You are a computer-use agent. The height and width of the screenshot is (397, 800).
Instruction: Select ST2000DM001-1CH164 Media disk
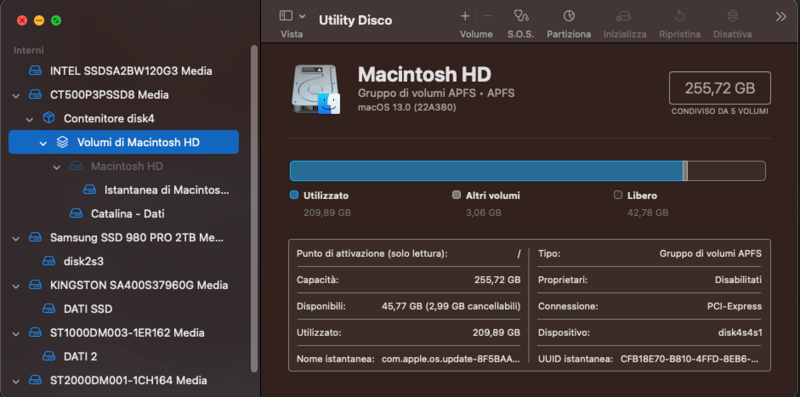(x=129, y=380)
